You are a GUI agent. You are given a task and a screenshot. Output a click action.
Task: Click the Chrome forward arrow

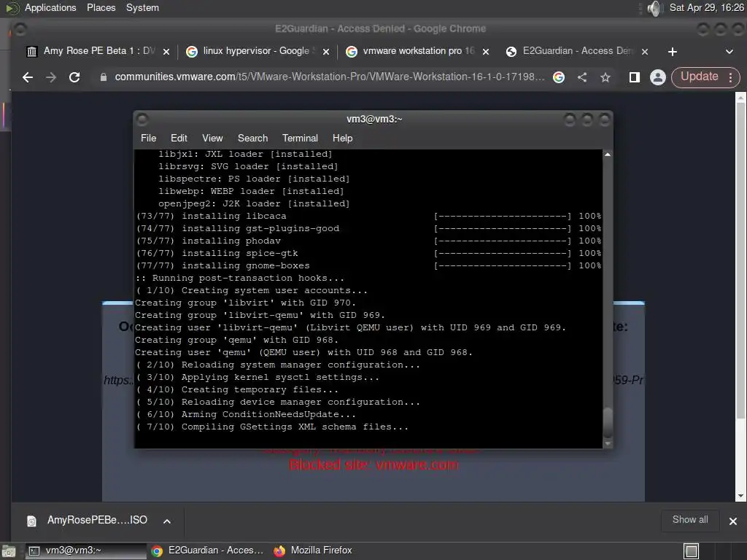51,77
